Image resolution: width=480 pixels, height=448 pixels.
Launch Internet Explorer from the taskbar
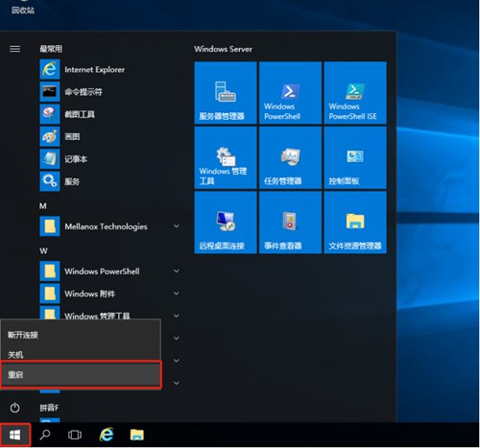click(x=107, y=435)
